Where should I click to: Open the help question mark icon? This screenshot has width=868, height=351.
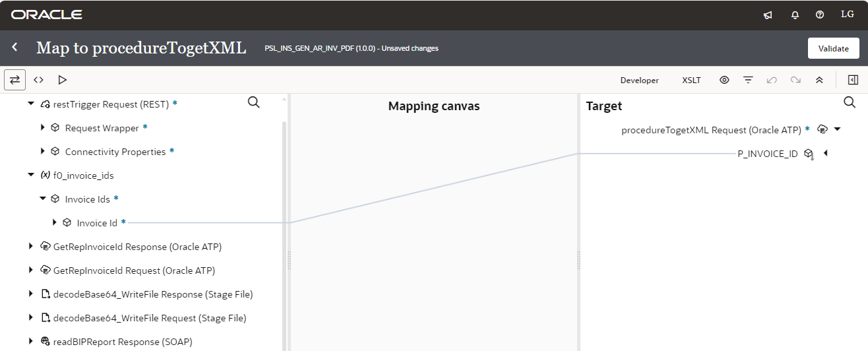tap(820, 15)
